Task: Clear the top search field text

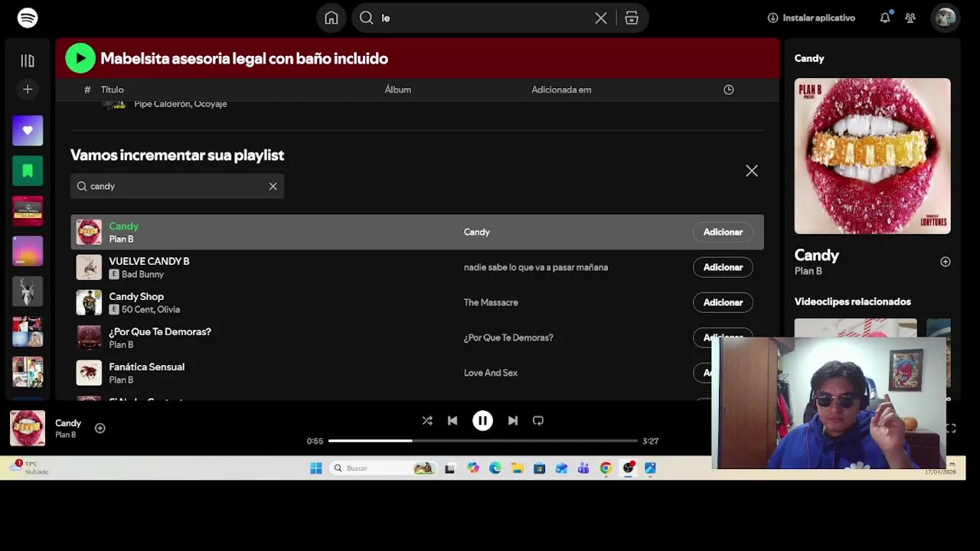Action: click(601, 18)
